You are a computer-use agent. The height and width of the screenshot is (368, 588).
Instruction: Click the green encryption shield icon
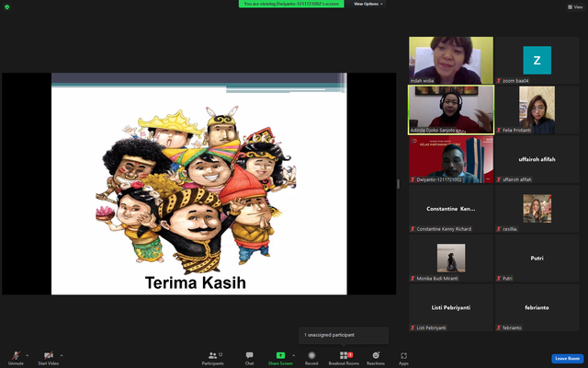point(7,6)
